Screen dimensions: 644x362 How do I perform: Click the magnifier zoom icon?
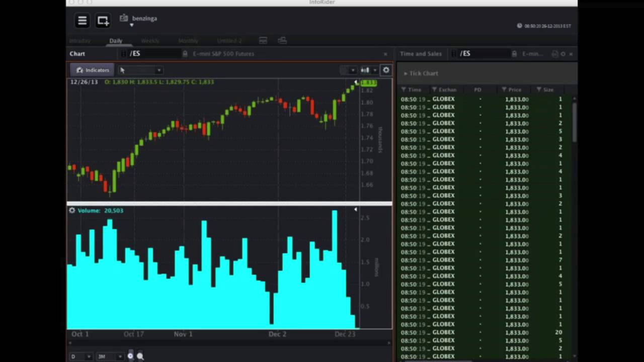point(140,356)
